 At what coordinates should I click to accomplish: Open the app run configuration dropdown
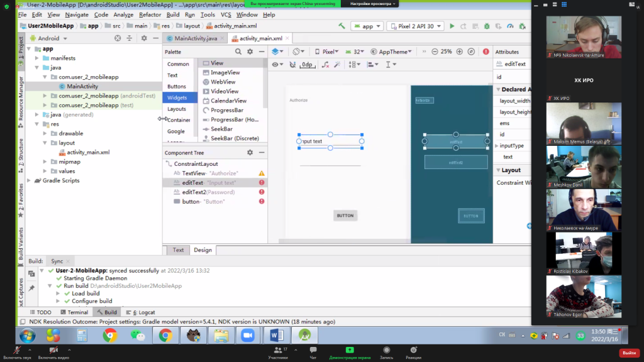point(367,26)
